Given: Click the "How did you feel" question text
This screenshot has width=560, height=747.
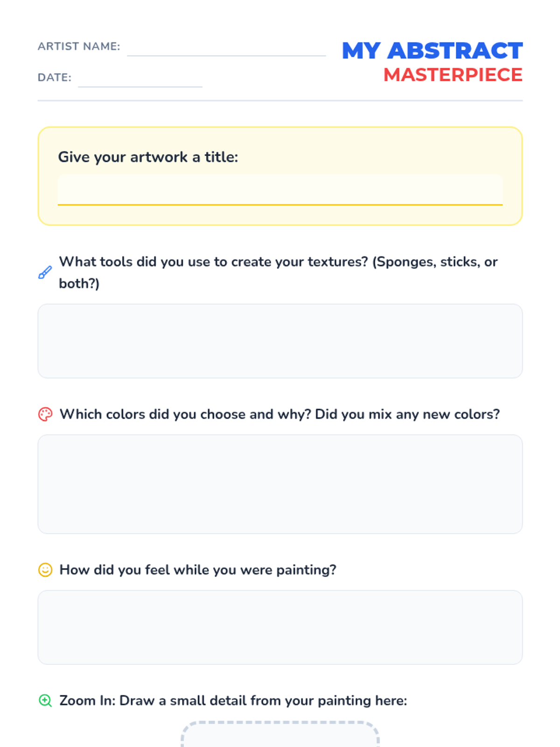Looking at the screenshot, I should (x=198, y=570).
